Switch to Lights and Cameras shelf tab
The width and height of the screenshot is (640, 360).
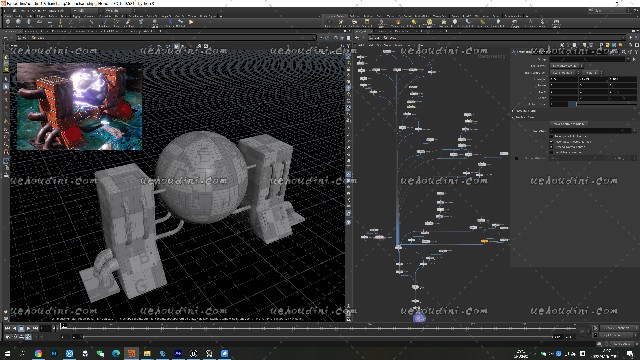click(335, 16)
